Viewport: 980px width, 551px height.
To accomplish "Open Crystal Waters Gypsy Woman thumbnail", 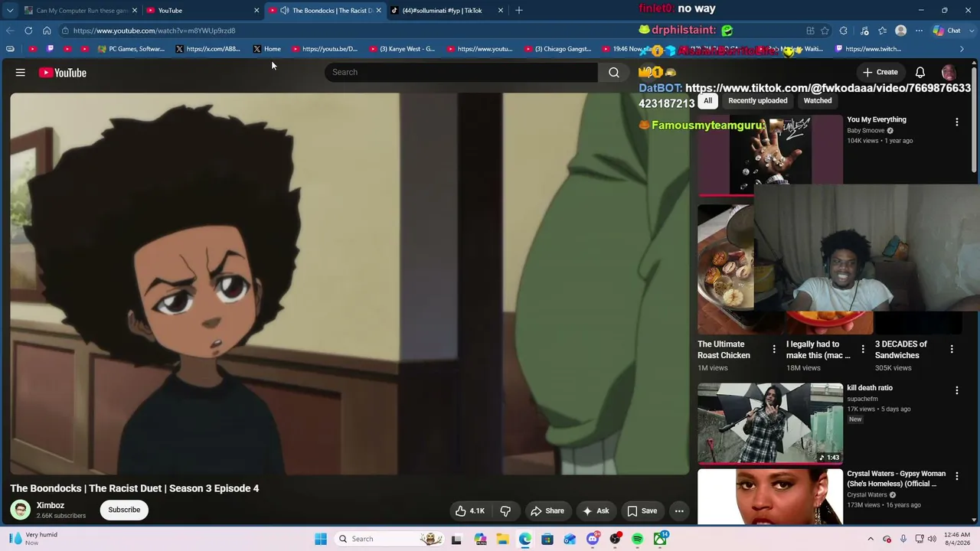I will [770, 497].
